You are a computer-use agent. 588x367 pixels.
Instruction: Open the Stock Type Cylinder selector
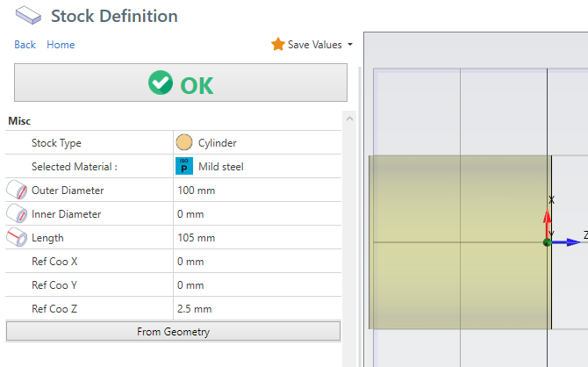256,143
